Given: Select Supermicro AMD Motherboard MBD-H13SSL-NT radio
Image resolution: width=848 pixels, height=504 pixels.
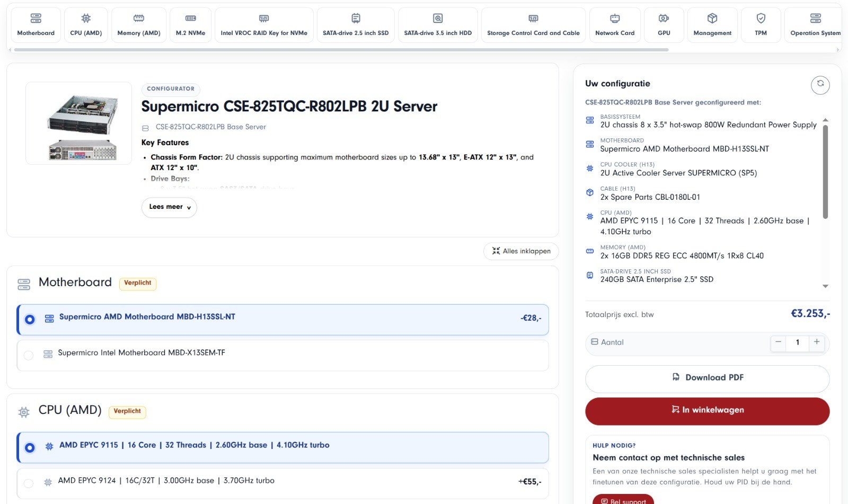Looking at the screenshot, I should tap(30, 319).
